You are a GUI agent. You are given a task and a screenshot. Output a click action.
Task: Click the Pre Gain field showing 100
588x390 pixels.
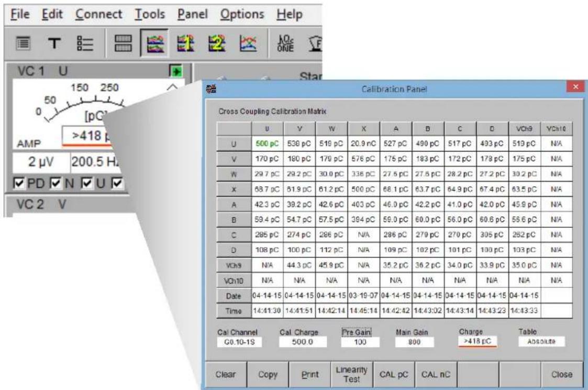[x=360, y=342]
